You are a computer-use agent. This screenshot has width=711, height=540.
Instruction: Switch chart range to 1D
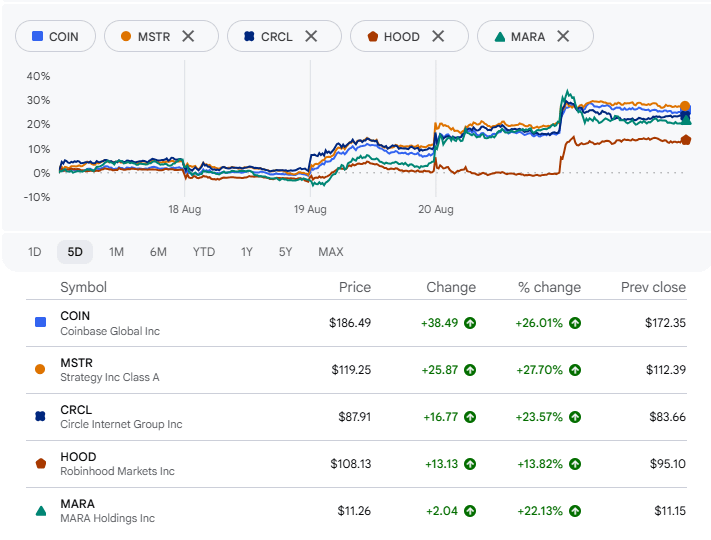[34, 252]
